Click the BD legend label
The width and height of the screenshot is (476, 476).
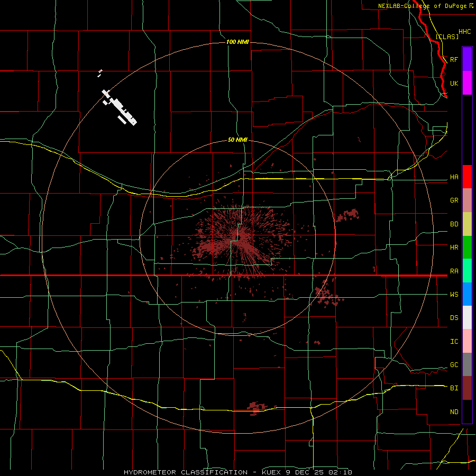(454, 224)
